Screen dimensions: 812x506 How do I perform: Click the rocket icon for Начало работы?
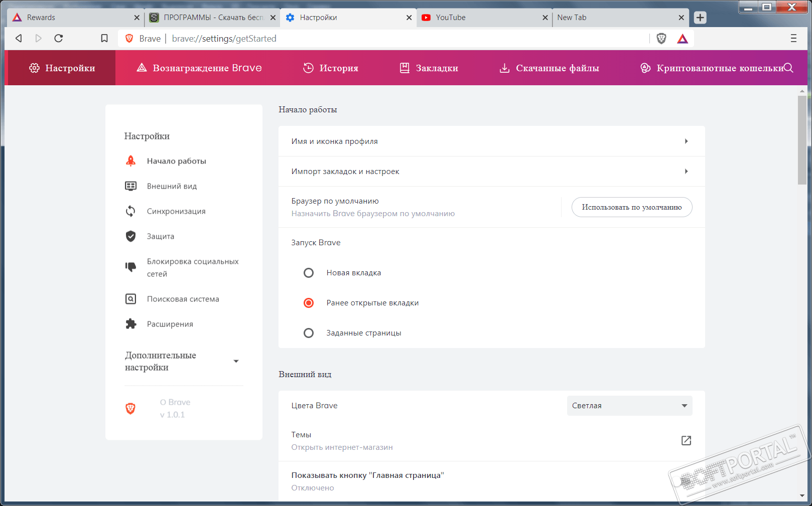pyautogui.click(x=130, y=161)
